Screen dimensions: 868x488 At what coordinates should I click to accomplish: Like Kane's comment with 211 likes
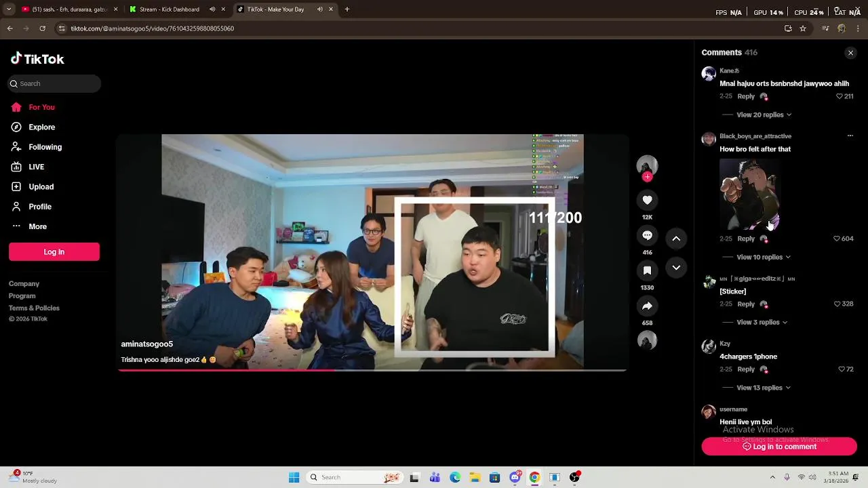840,96
